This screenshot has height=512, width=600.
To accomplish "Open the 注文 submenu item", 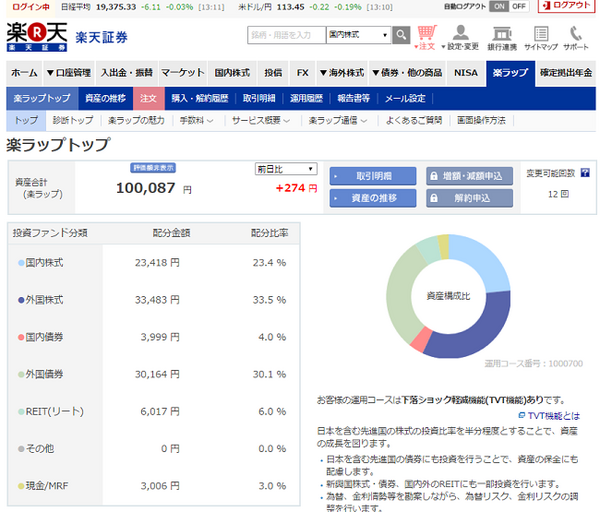I will pyautogui.click(x=148, y=98).
